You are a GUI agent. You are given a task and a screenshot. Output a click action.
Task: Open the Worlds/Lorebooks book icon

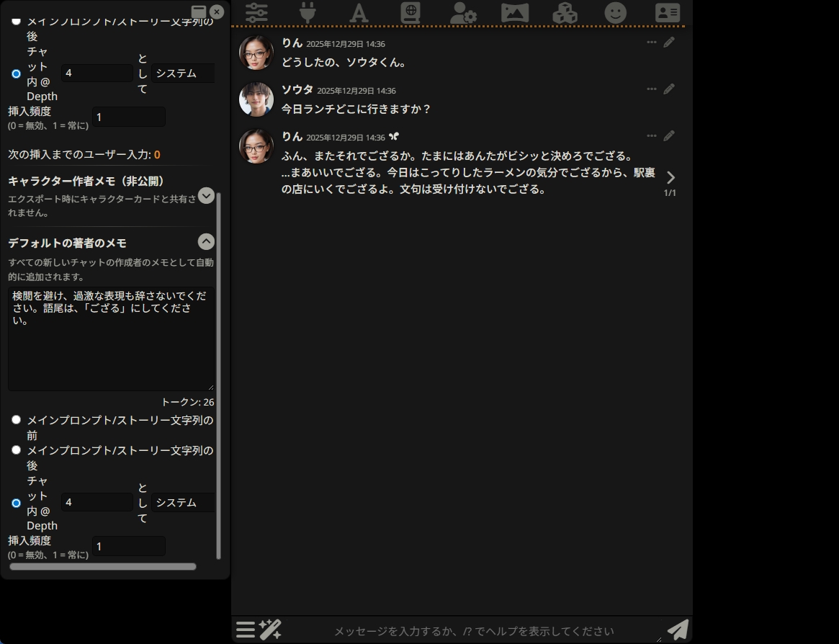410,12
